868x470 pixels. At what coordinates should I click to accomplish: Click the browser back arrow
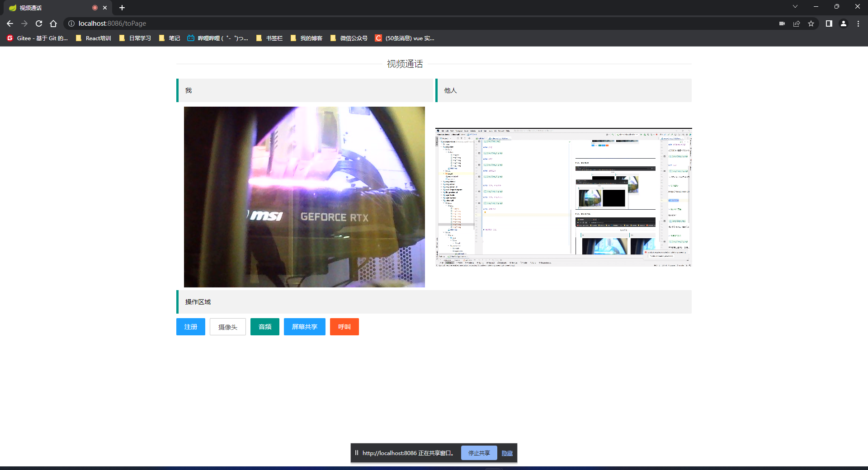pyautogui.click(x=10, y=23)
